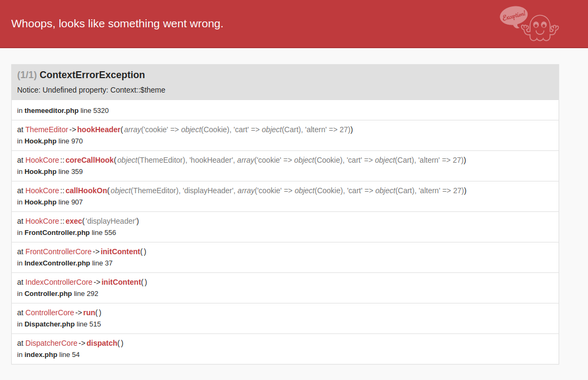
Task: Click DispatcherCore class name
Action: coord(51,343)
